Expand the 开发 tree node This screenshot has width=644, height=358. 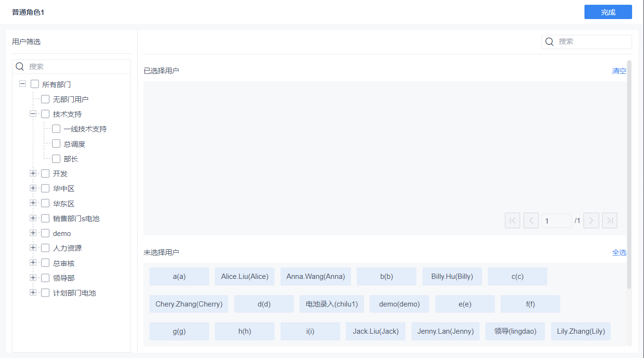point(33,173)
